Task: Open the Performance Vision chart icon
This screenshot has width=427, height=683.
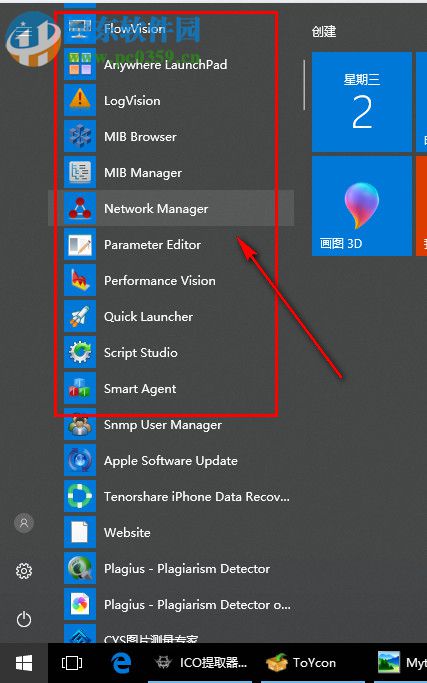Action: point(80,280)
